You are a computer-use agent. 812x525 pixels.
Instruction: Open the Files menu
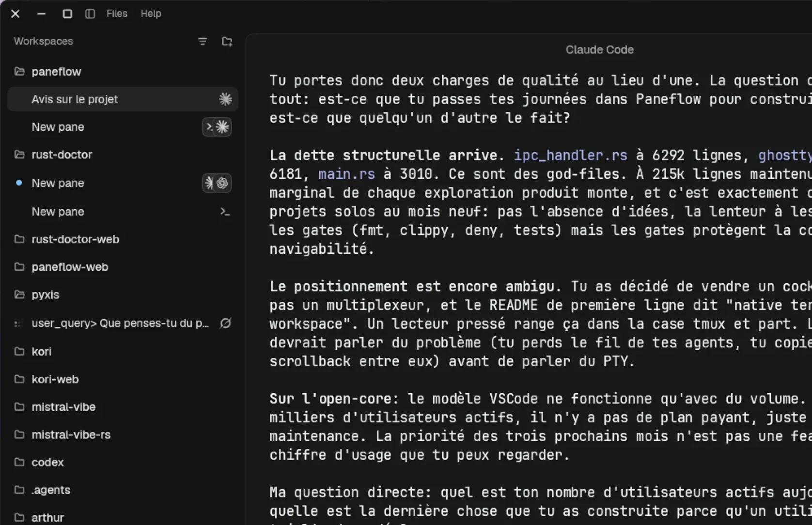pos(117,14)
